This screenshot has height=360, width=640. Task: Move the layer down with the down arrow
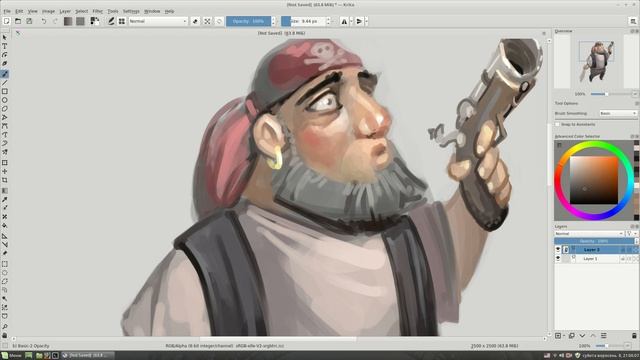(582, 336)
